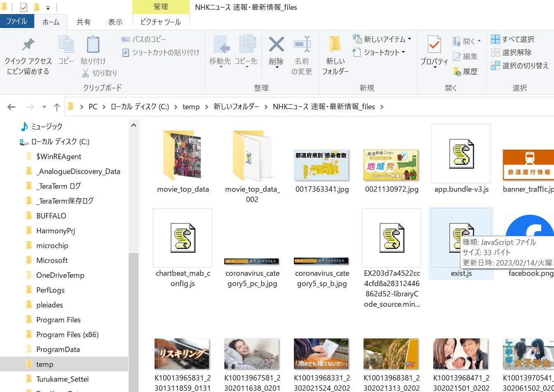Switch to the View (表示) ribbon tab
This screenshot has height=392, width=554.
pos(115,22)
